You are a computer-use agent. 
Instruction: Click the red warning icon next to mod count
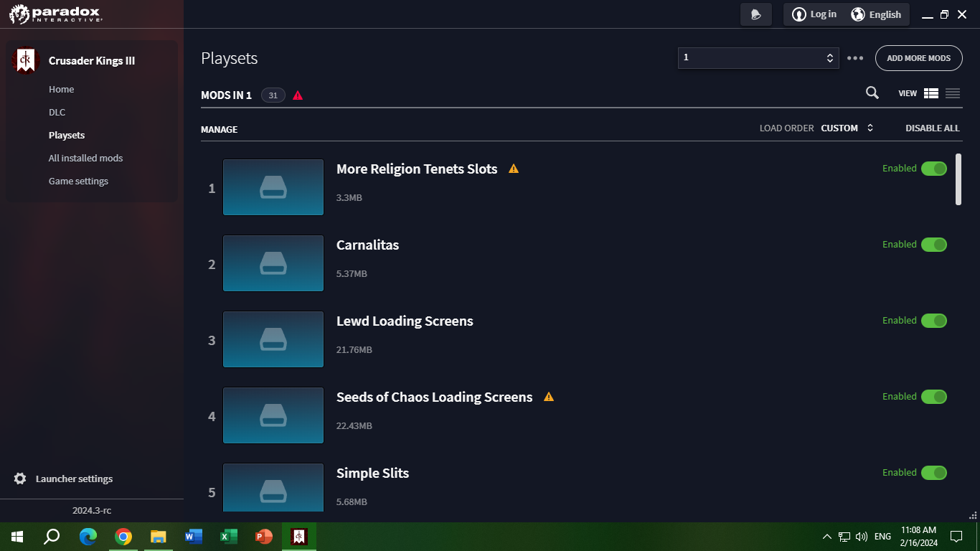pos(298,95)
